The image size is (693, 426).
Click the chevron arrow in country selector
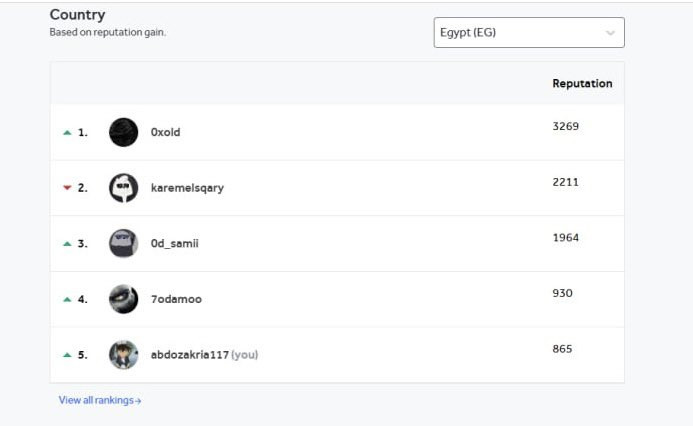(x=610, y=33)
